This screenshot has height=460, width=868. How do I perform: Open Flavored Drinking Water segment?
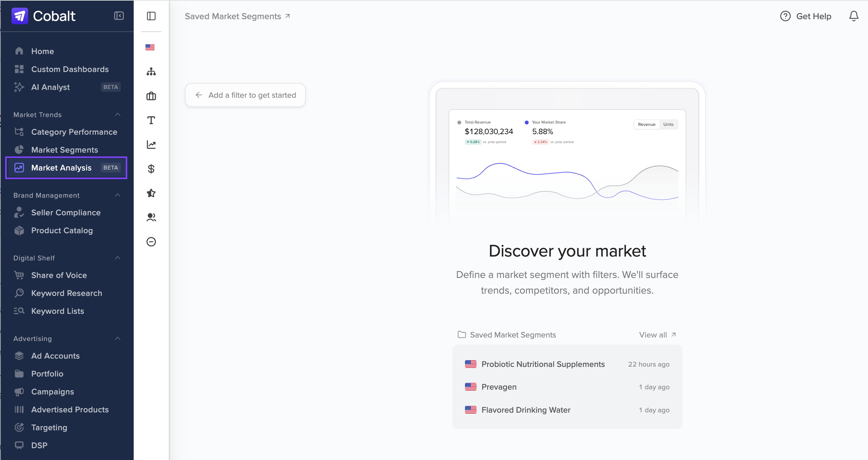567,409
